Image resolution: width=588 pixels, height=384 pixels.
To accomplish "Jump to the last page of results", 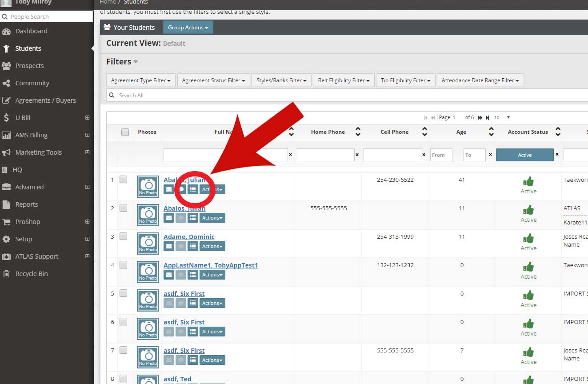I will click(x=488, y=118).
